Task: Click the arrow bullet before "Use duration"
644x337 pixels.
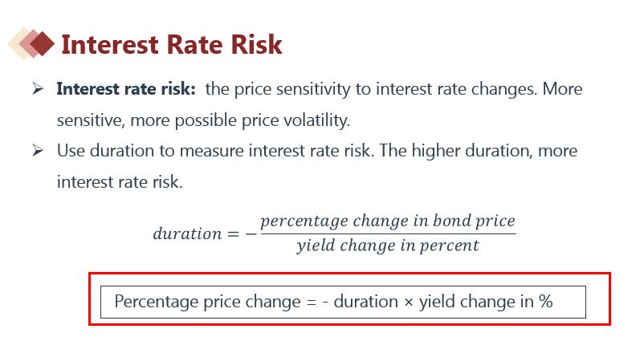Action: pyautogui.click(x=38, y=151)
